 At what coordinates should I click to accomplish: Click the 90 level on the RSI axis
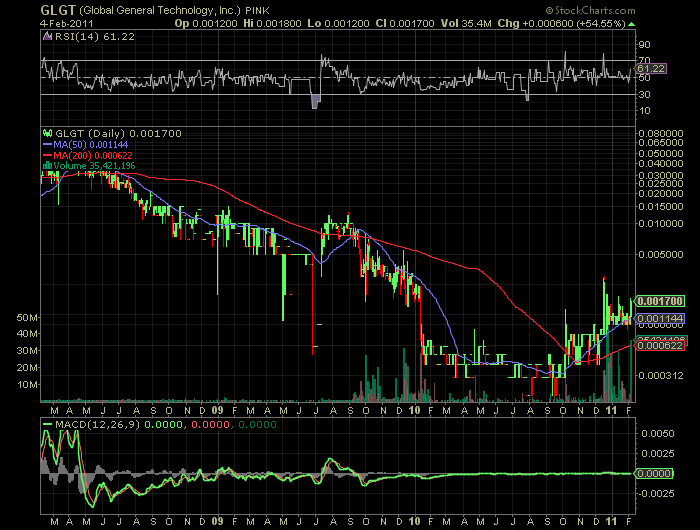coord(644,45)
